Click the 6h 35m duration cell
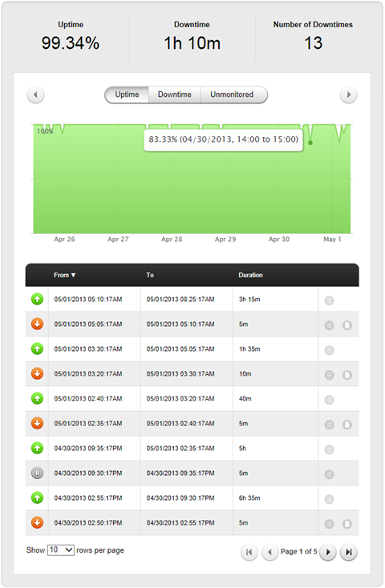The image size is (385, 588). click(249, 497)
